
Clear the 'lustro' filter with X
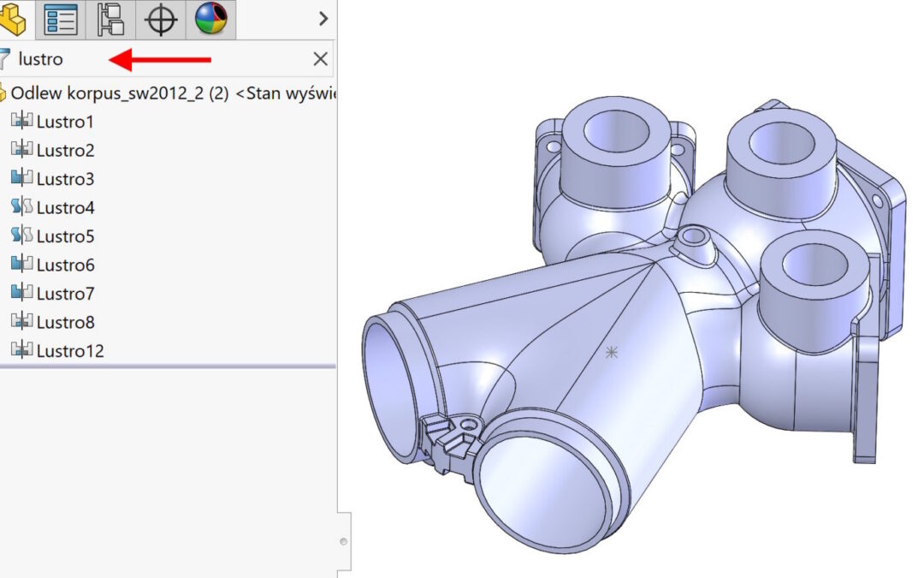click(x=320, y=59)
